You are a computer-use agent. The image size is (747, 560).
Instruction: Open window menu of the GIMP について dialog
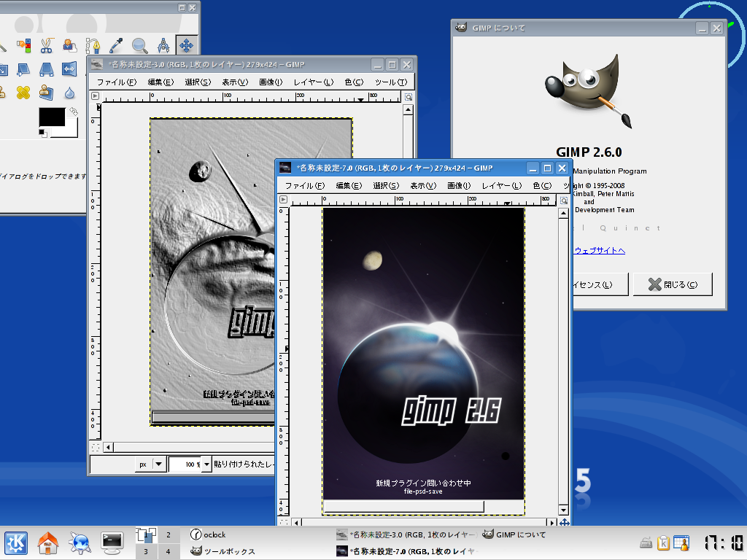pos(461,28)
